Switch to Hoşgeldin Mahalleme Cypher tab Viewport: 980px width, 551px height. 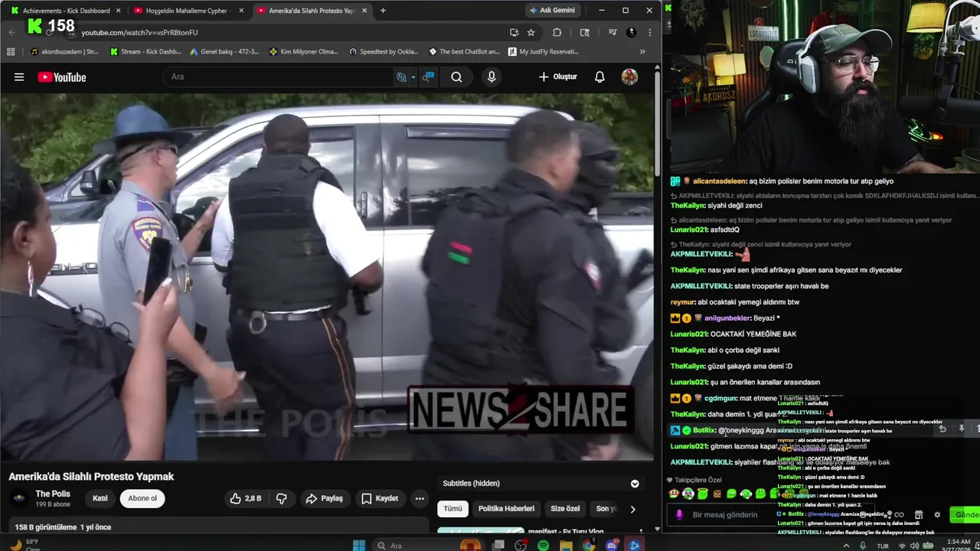point(188,11)
